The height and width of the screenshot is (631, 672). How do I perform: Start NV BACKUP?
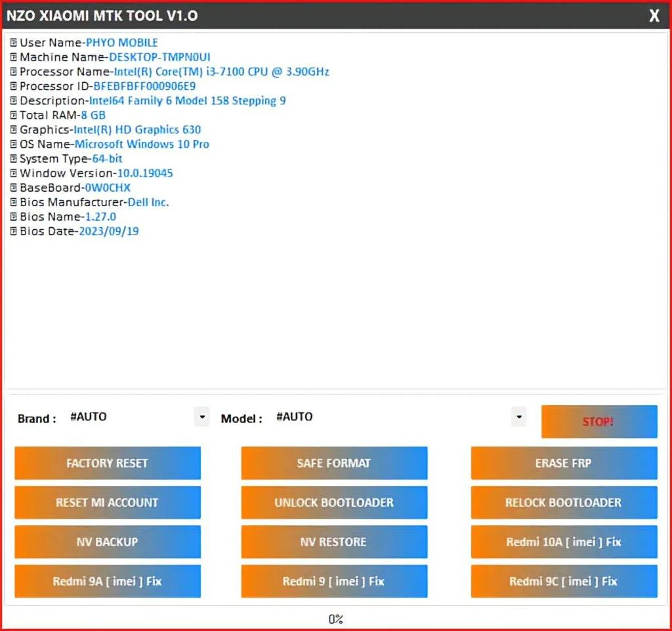pos(107,542)
